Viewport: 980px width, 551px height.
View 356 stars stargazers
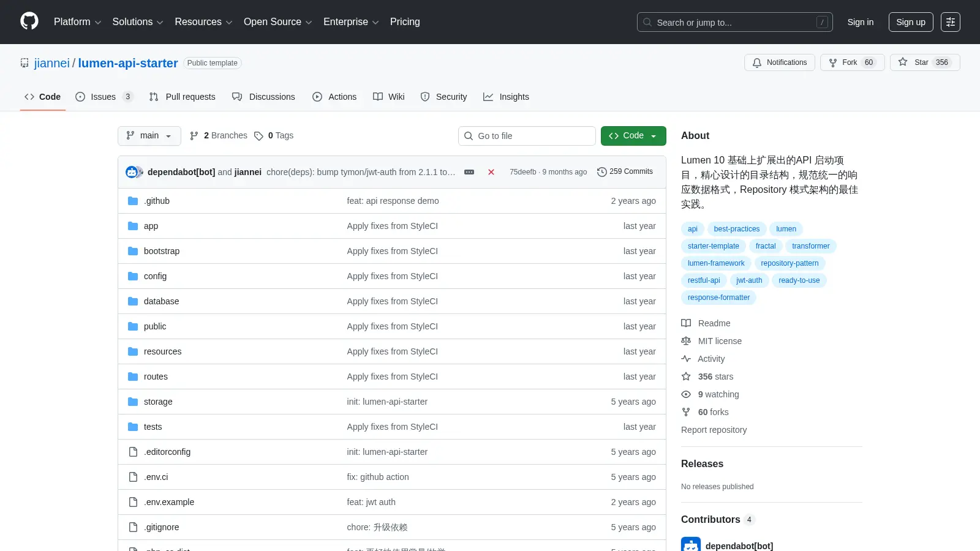coord(707,377)
